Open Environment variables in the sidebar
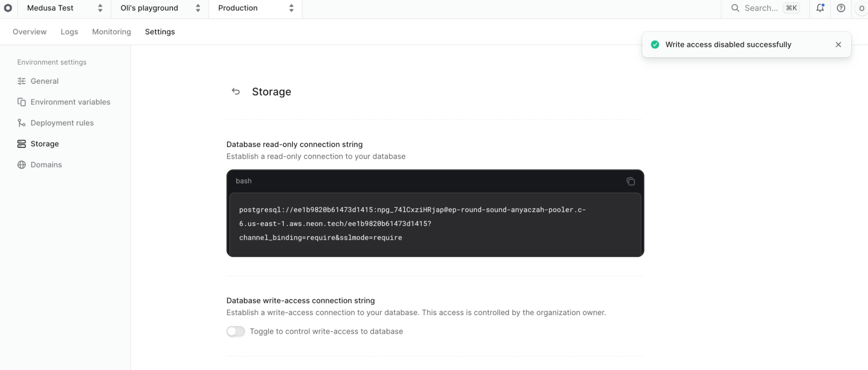The height and width of the screenshot is (370, 868). [64, 102]
